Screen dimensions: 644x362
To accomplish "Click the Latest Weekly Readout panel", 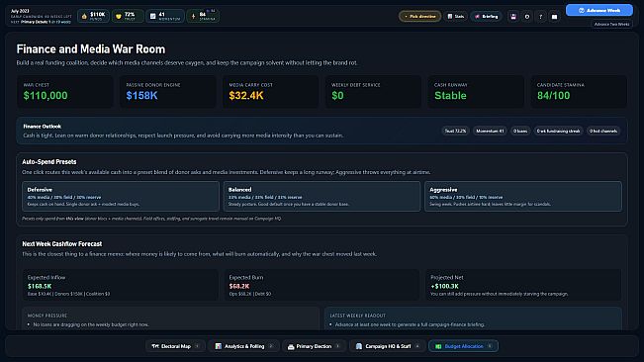I will [473, 318].
